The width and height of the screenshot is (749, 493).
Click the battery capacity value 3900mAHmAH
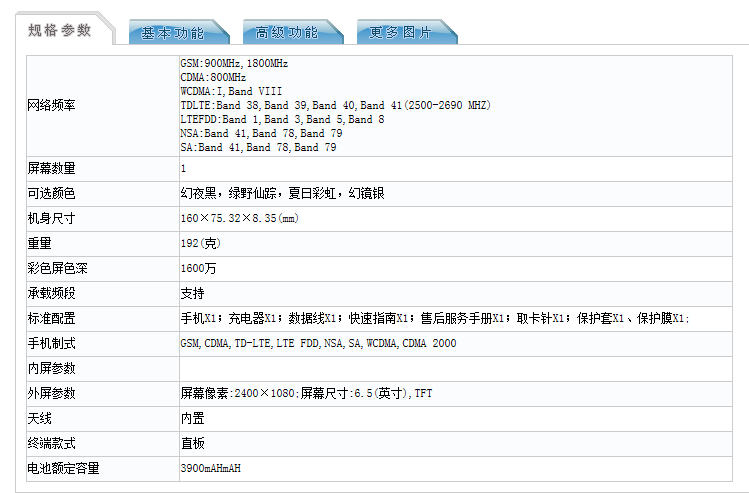point(211,468)
